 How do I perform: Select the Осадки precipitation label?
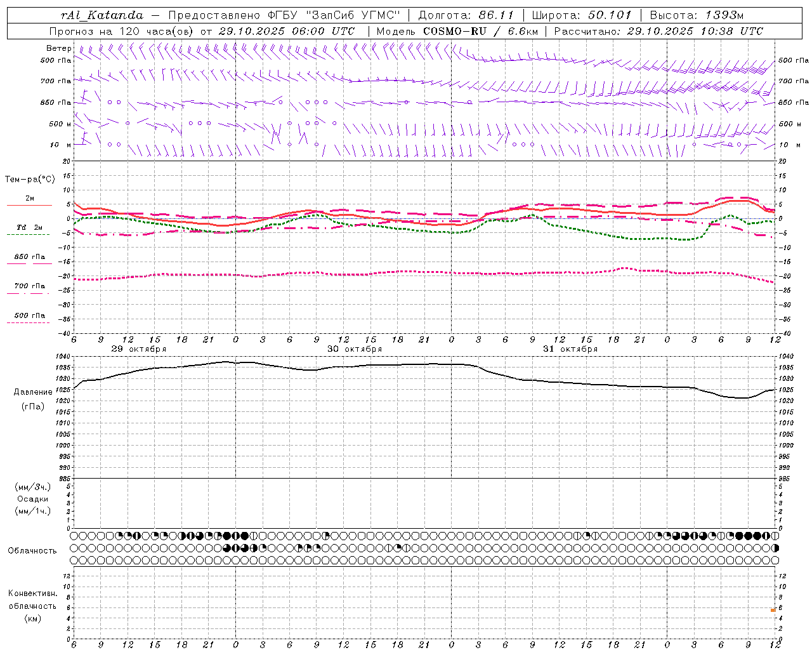[x=33, y=500]
